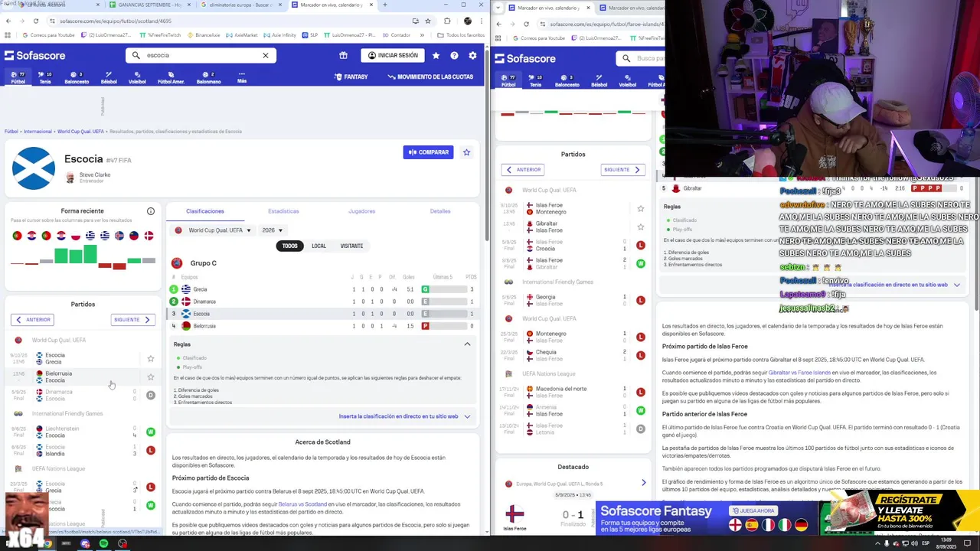Open the FANTASY link in Sofascore header
The height and width of the screenshot is (551, 980).
[351, 77]
